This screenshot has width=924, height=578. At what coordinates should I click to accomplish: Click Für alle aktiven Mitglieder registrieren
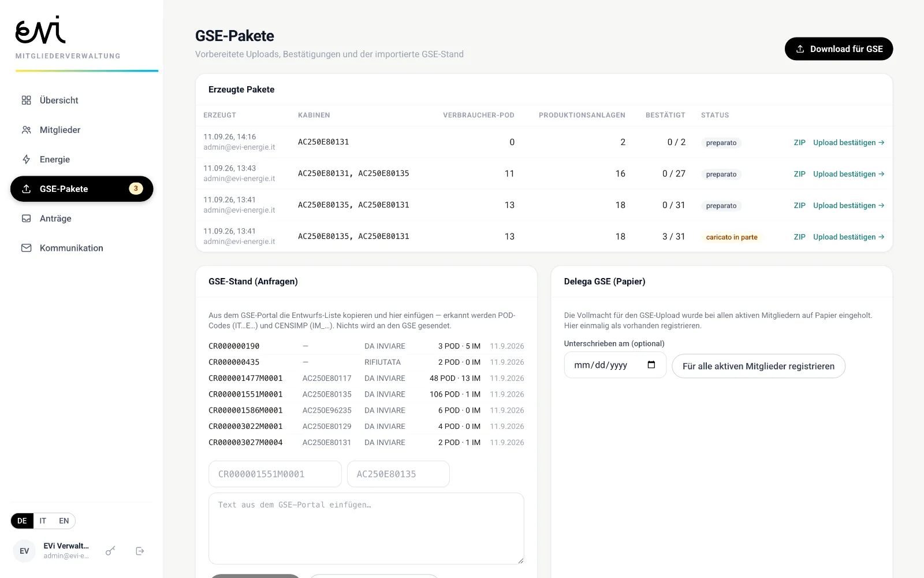(x=758, y=366)
